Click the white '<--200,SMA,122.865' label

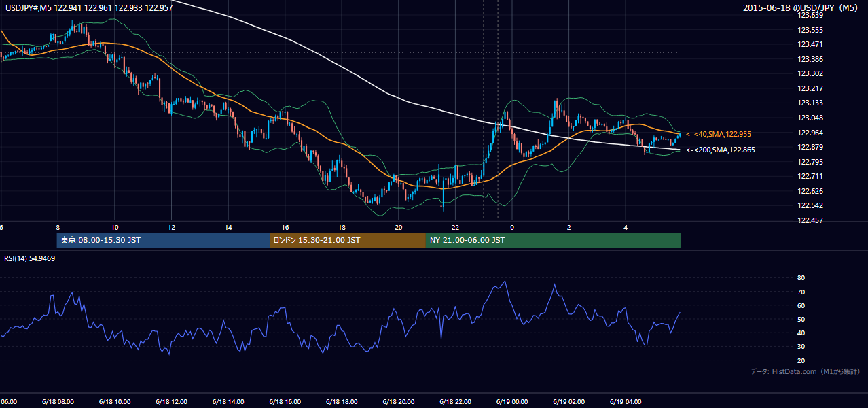coord(719,150)
